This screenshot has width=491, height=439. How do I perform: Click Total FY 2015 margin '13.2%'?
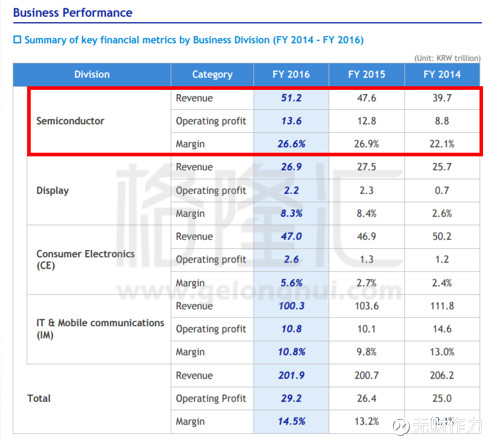tap(367, 421)
